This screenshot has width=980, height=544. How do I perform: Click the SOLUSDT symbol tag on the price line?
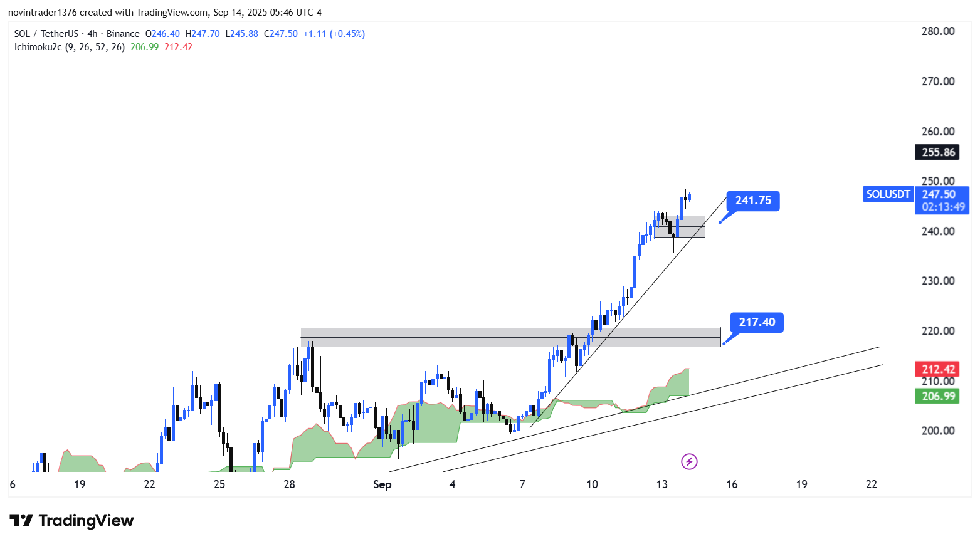tap(887, 194)
